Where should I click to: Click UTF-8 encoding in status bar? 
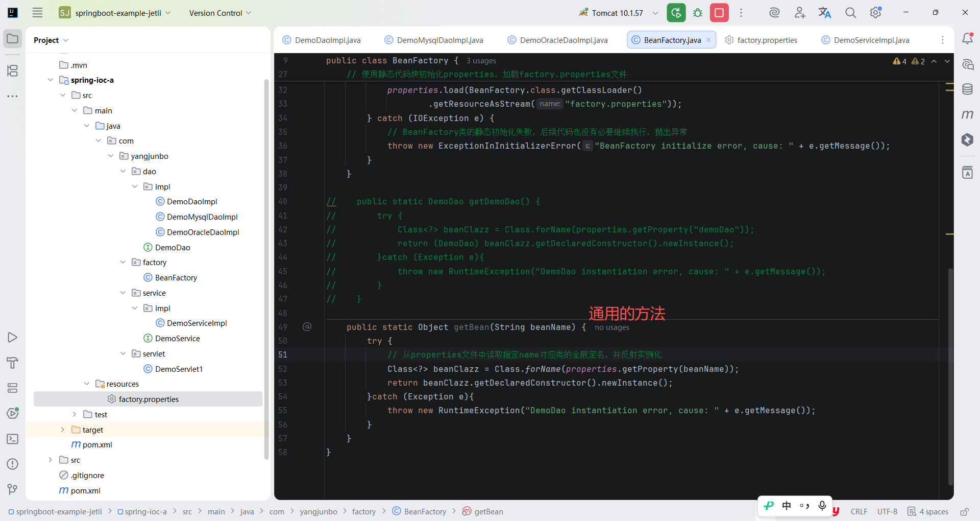[x=888, y=512]
